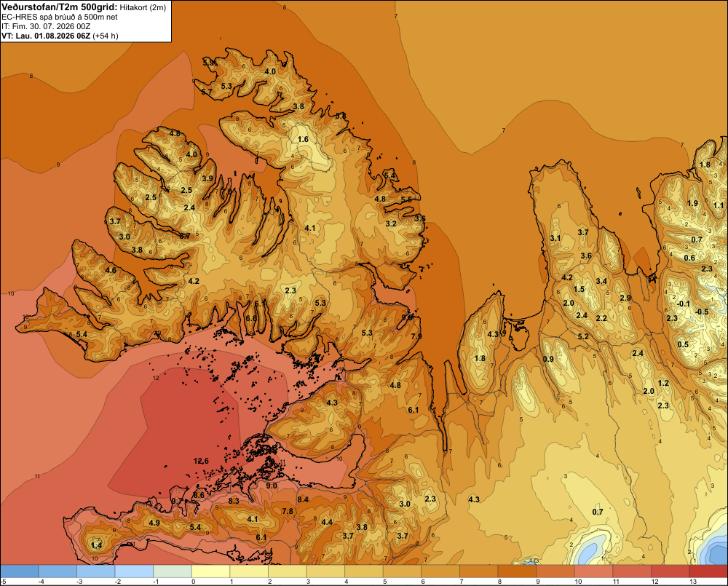The width and height of the screenshot is (728, 586).
Task: Click the 12.6 temperature label over the bay
Action: coord(201,461)
